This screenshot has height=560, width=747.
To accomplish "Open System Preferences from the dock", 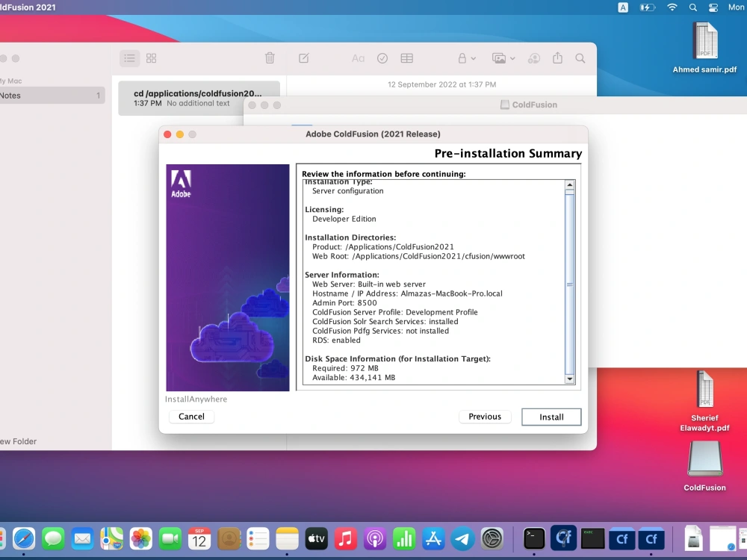I will (x=492, y=539).
